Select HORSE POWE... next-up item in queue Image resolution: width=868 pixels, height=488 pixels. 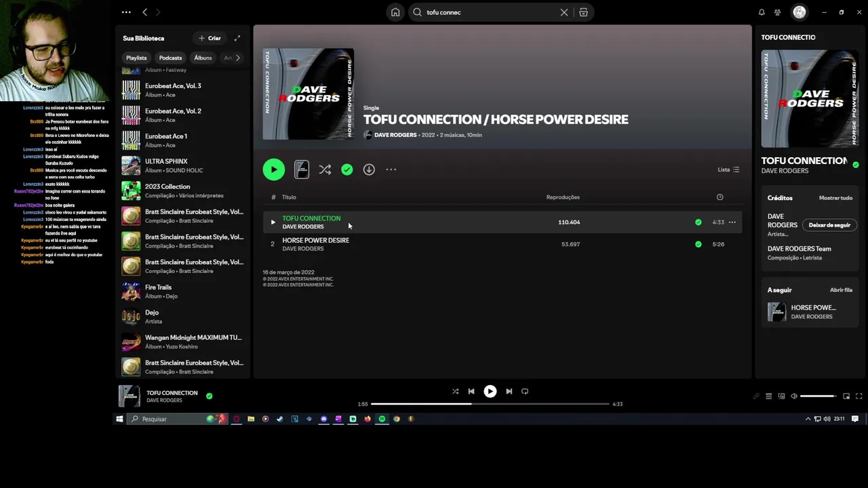pyautogui.click(x=810, y=312)
